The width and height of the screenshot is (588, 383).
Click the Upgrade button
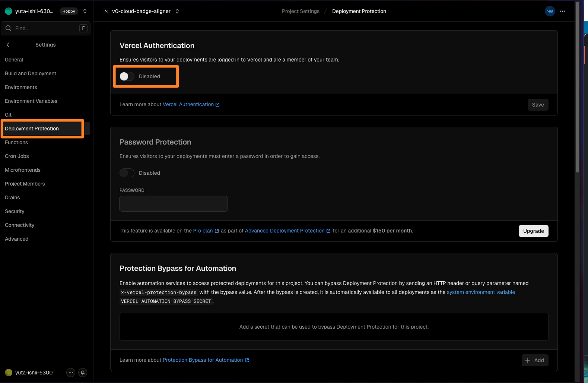click(533, 231)
